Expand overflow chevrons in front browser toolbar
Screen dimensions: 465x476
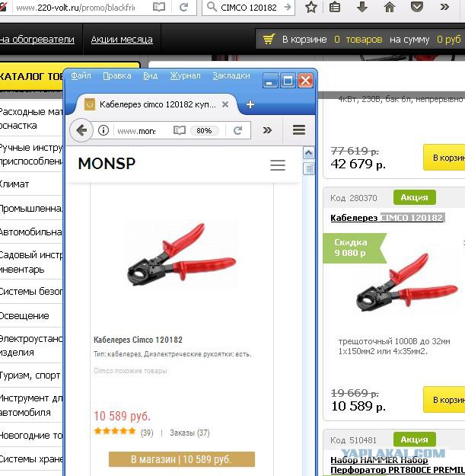coord(267,130)
